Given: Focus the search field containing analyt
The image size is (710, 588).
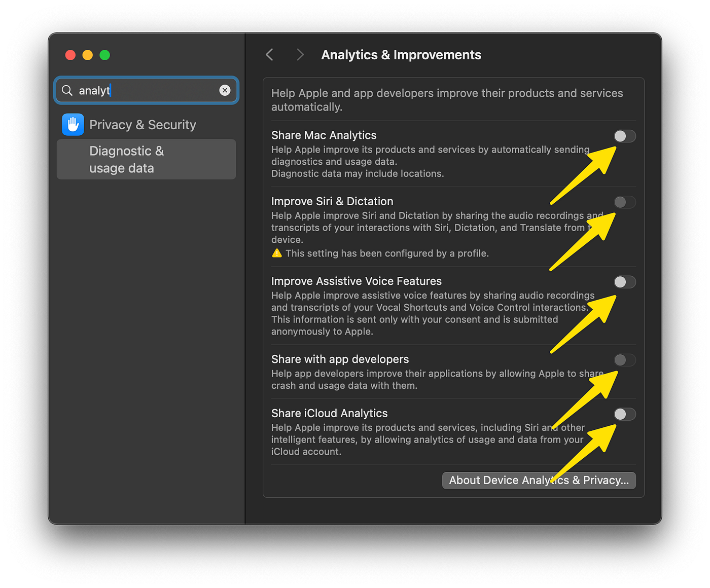Looking at the screenshot, I should [x=146, y=90].
